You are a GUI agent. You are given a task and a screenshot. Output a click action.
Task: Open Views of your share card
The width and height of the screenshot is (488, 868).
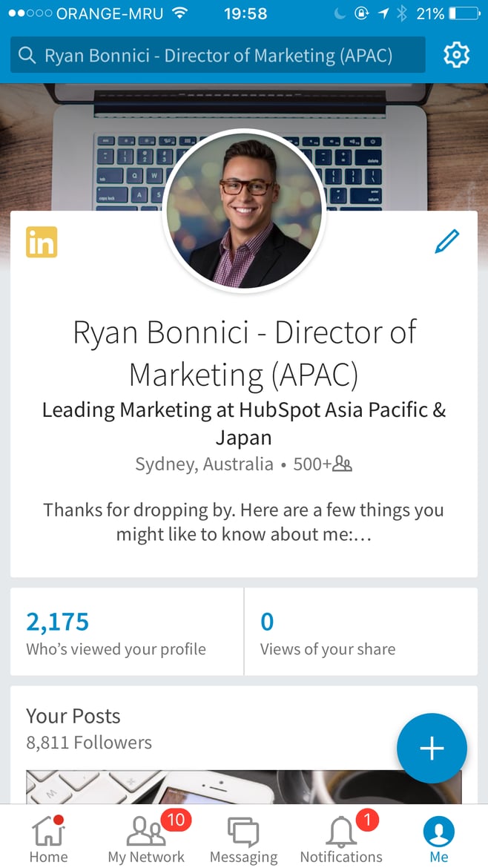pos(360,631)
